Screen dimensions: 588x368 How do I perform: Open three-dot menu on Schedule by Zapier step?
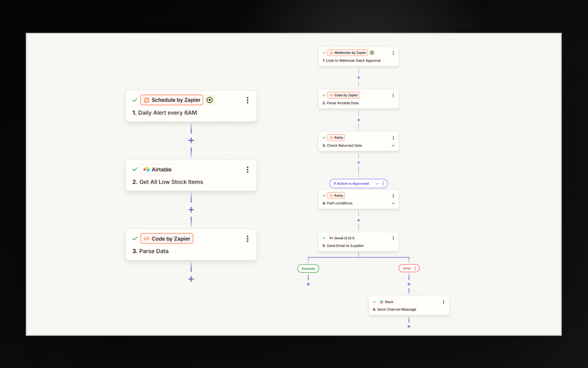pyautogui.click(x=247, y=100)
